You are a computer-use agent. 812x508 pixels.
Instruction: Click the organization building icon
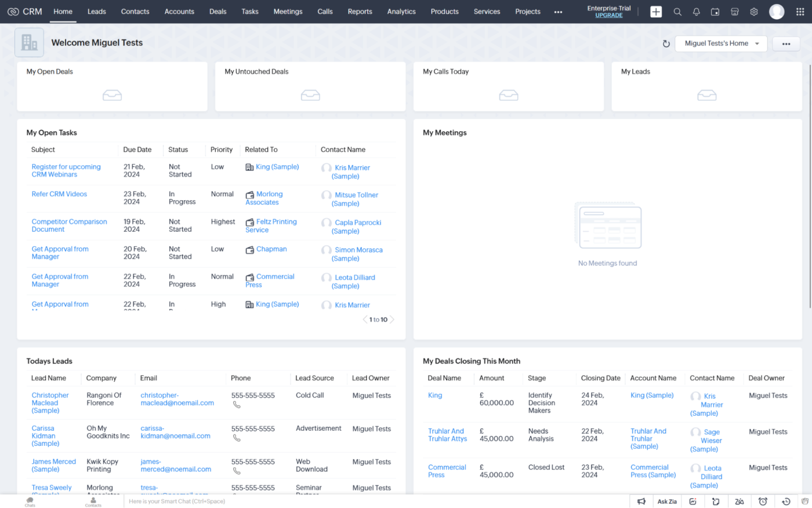click(x=29, y=42)
